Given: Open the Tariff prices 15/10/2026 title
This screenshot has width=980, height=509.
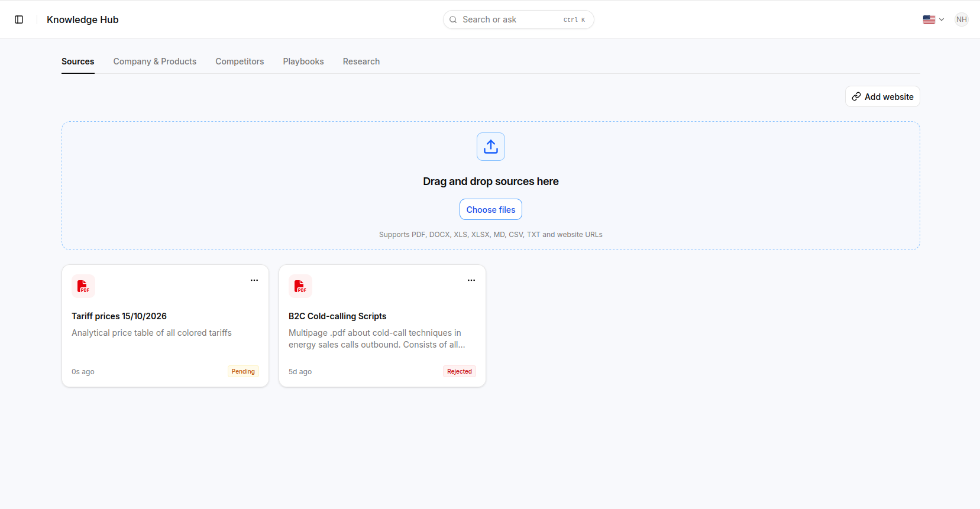Looking at the screenshot, I should click(x=119, y=316).
